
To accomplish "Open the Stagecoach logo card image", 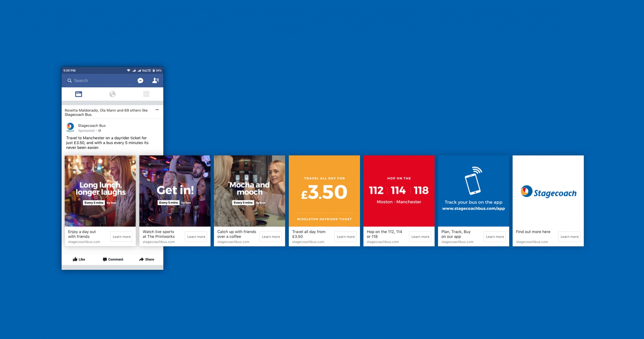I will pyautogui.click(x=548, y=191).
